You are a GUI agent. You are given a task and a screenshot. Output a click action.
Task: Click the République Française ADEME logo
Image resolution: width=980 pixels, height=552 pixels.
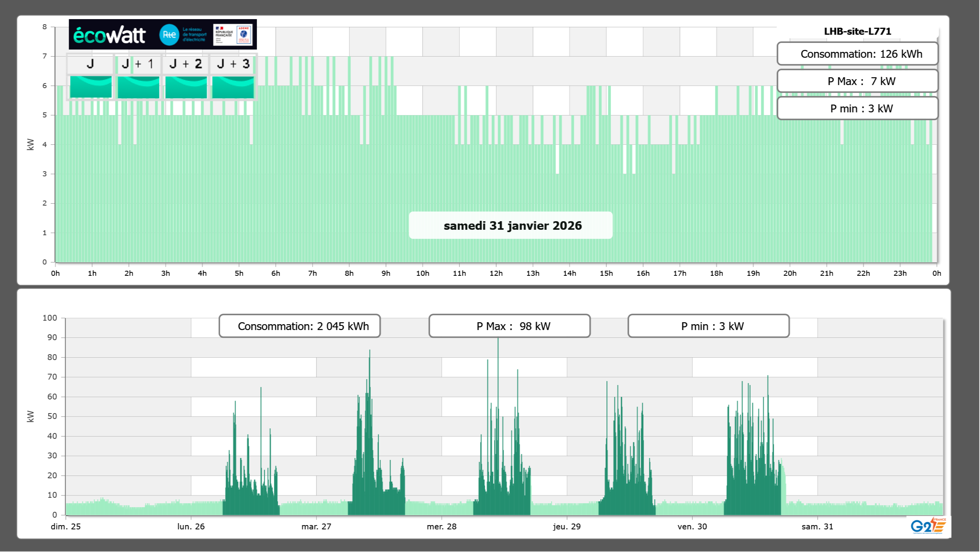[233, 35]
